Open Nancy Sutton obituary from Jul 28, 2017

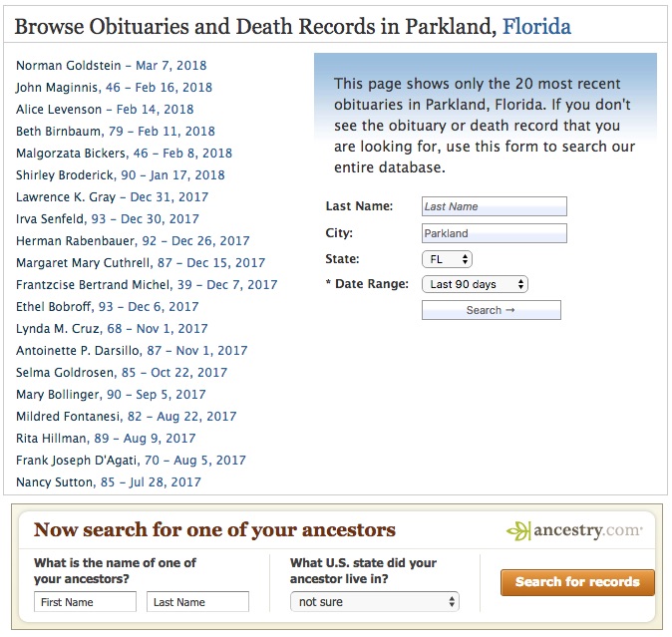(108, 481)
